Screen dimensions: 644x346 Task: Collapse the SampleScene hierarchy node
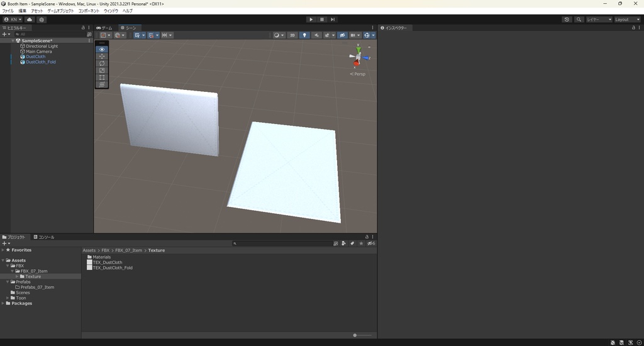point(13,41)
